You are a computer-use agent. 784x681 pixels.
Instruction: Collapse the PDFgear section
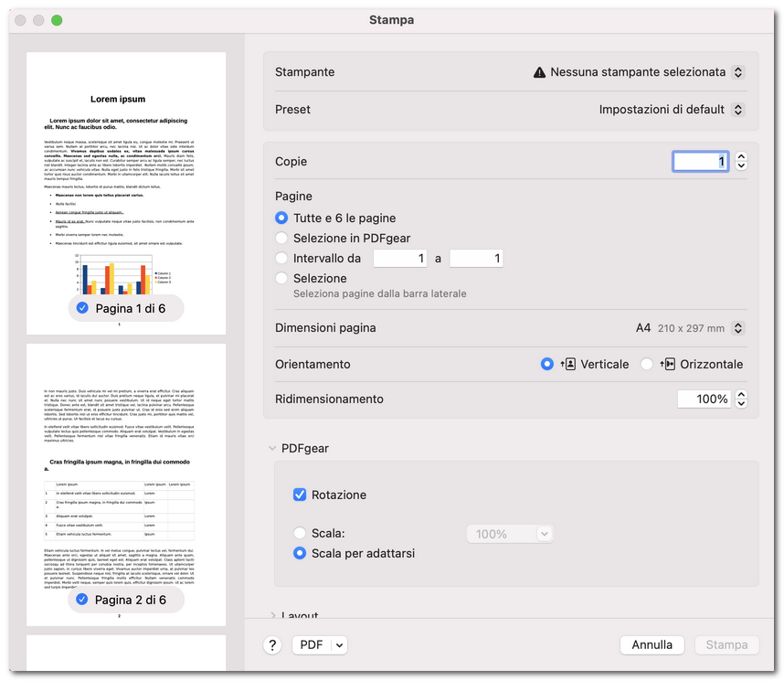(x=272, y=449)
